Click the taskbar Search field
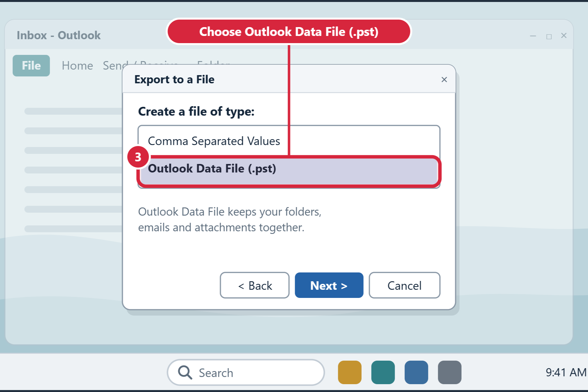The width and height of the screenshot is (588, 392). 246,372
